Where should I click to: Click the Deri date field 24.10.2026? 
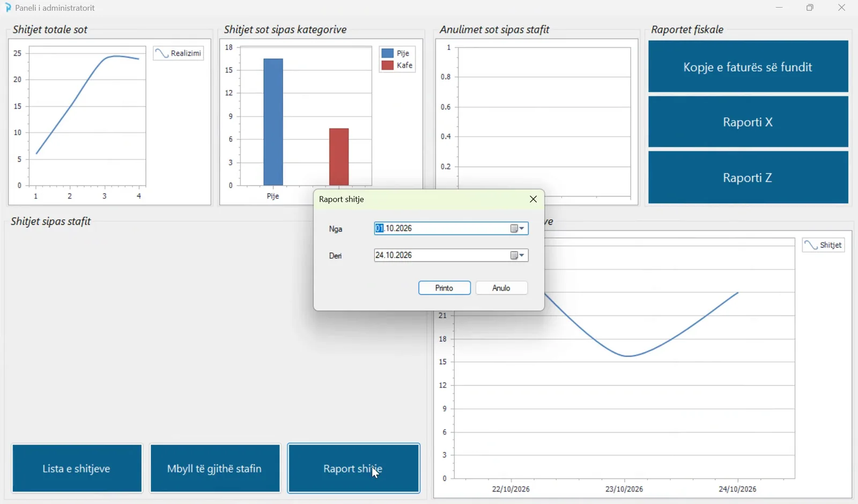click(x=451, y=255)
